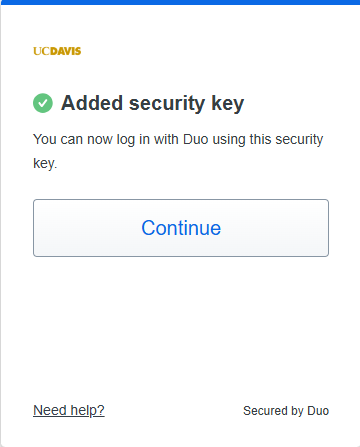
Task: Click the word key in the heading
Action: click(x=228, y=104)
